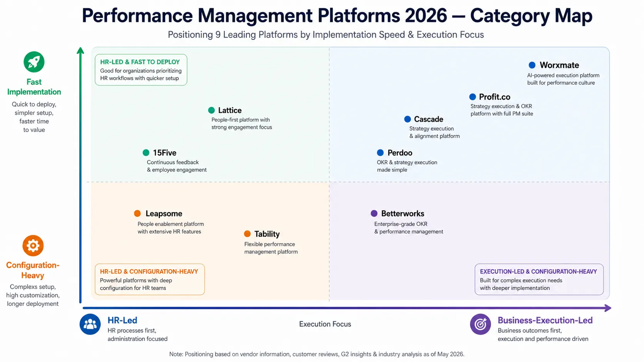Viewport: 644px width, 362px height.
Task: Click the EXECUTION-LED & CONFIGURATION-HEAVY heading
Action: (x=538, y=272)
